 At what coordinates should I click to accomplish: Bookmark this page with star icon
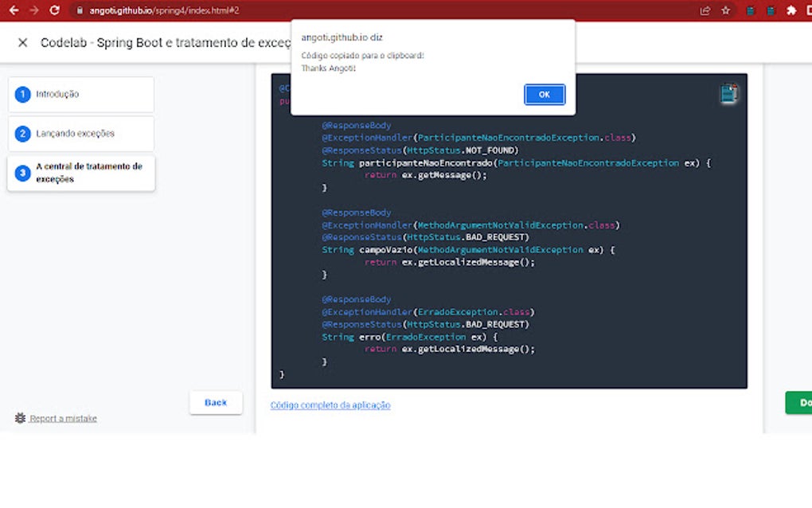[x=725, y=10]
